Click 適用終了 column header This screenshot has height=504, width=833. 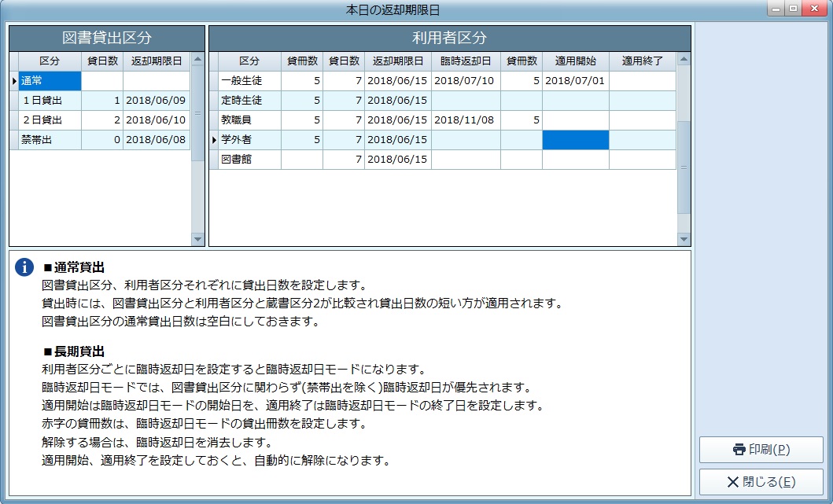tap(643, 61)
